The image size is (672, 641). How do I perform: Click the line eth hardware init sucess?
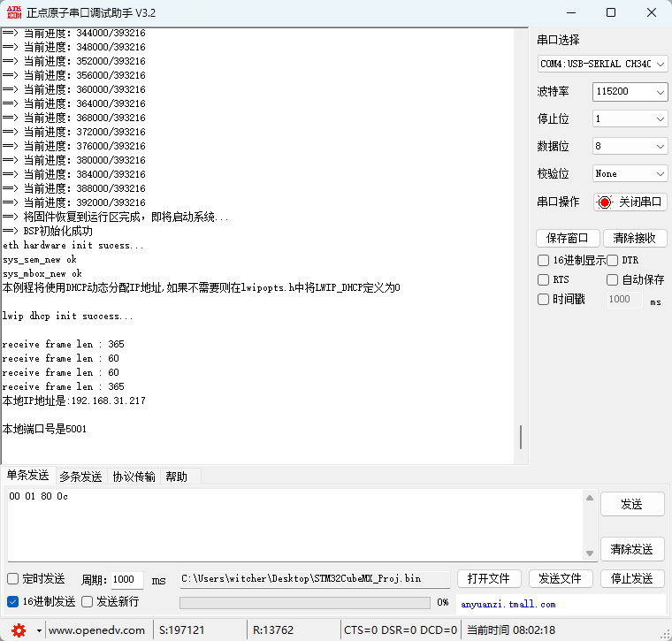tap(73, 246)
